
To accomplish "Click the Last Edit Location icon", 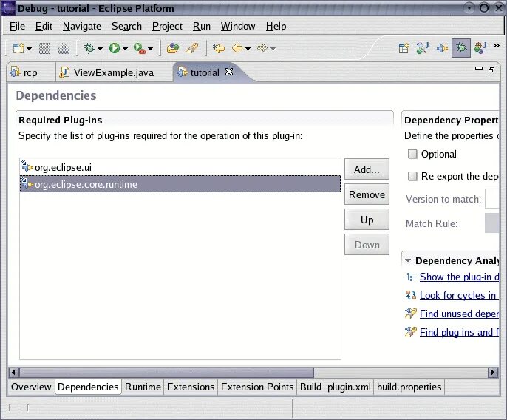I will point(219,49).
